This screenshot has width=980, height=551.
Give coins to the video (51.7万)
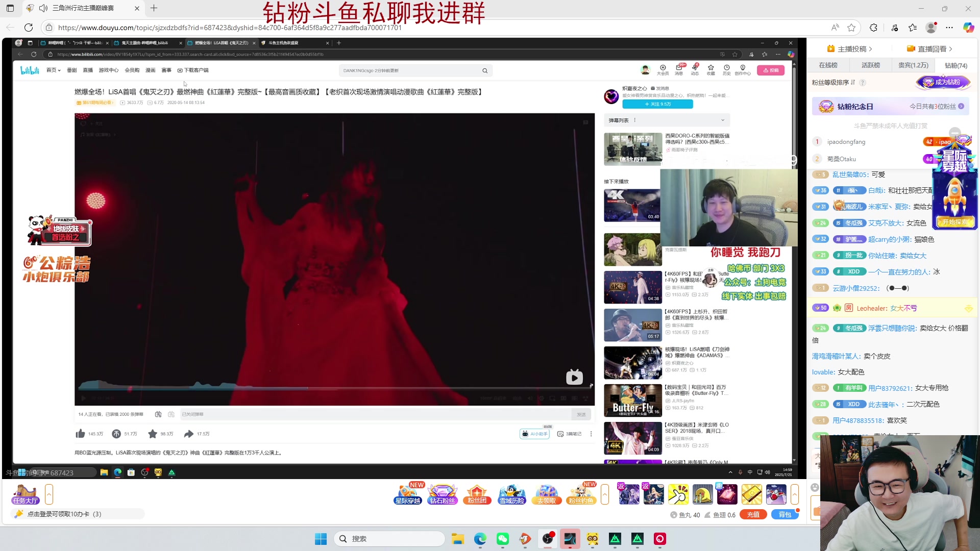pyautogui.click(x=116, y=434)
